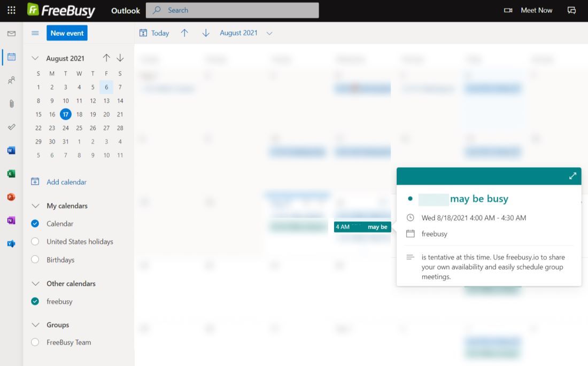Select August 14 in mini calendar

click(120, 100)
